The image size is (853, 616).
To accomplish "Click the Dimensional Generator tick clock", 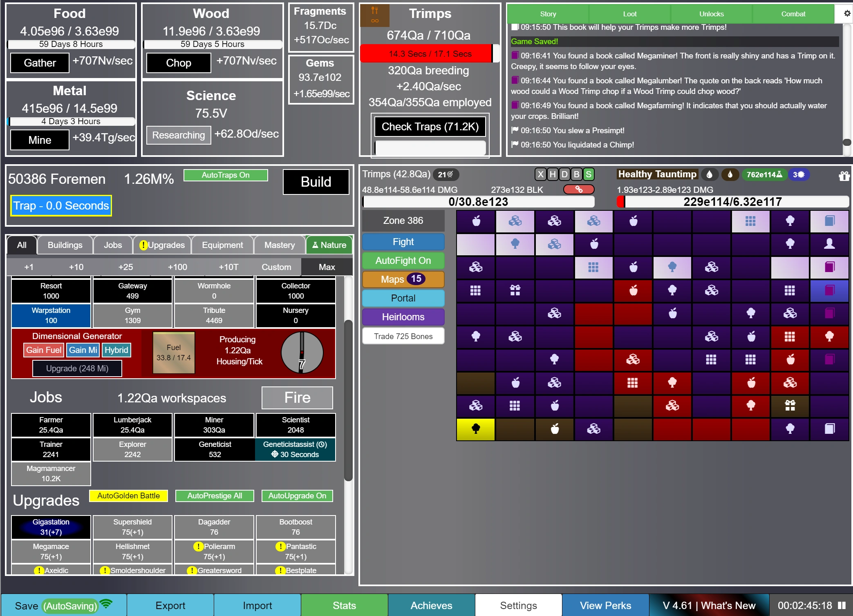I will [x=302, y=353].
